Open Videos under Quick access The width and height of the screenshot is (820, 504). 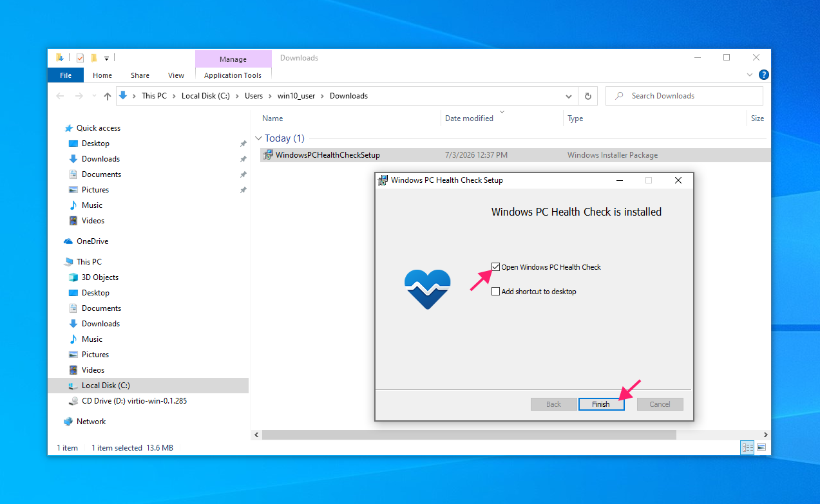point(93,221)
